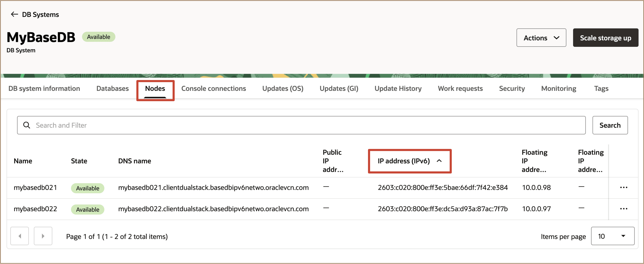Open the Work requests tab
Viewport: 644px width, 264px height.
tap(460, 88)
